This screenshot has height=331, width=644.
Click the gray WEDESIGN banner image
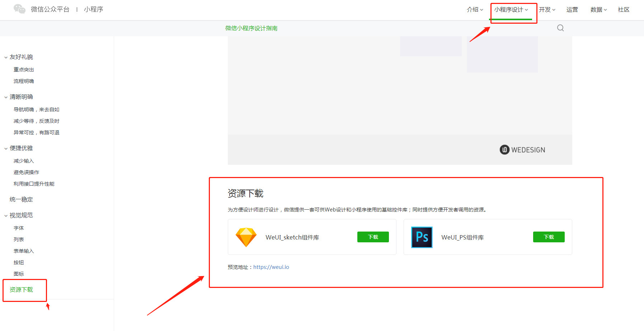400,101
